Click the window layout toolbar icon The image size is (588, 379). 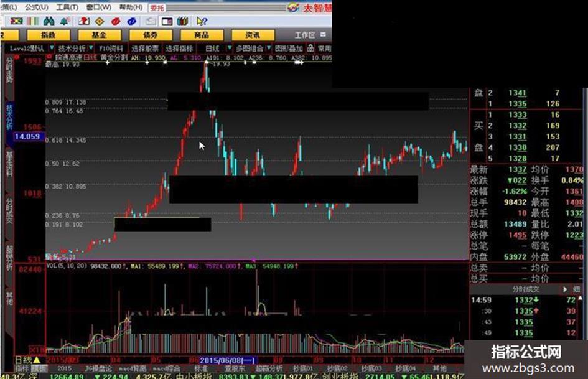point(167,21)
